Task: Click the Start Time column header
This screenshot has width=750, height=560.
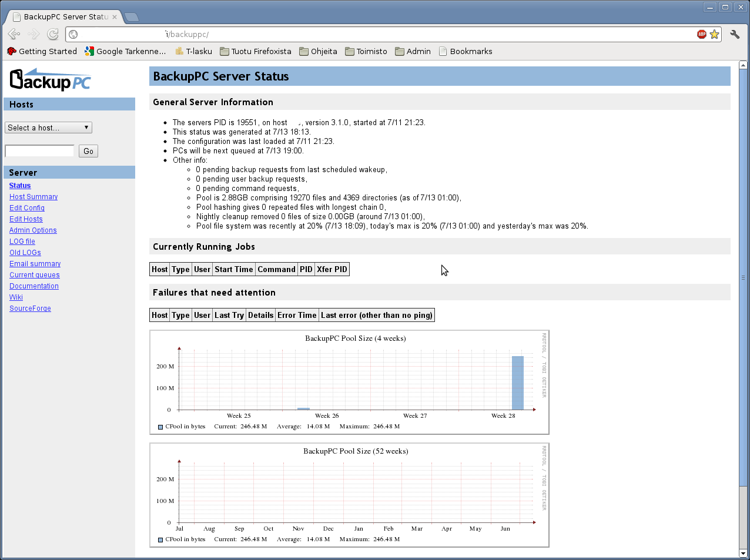Action: click(234, 270)
